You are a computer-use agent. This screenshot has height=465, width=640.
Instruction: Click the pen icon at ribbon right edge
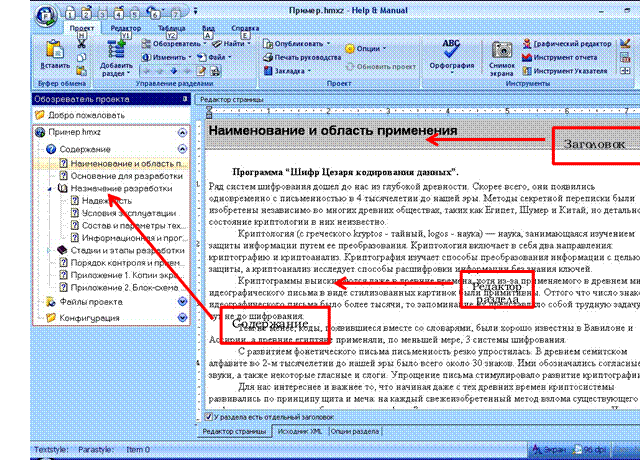(625, 43)
